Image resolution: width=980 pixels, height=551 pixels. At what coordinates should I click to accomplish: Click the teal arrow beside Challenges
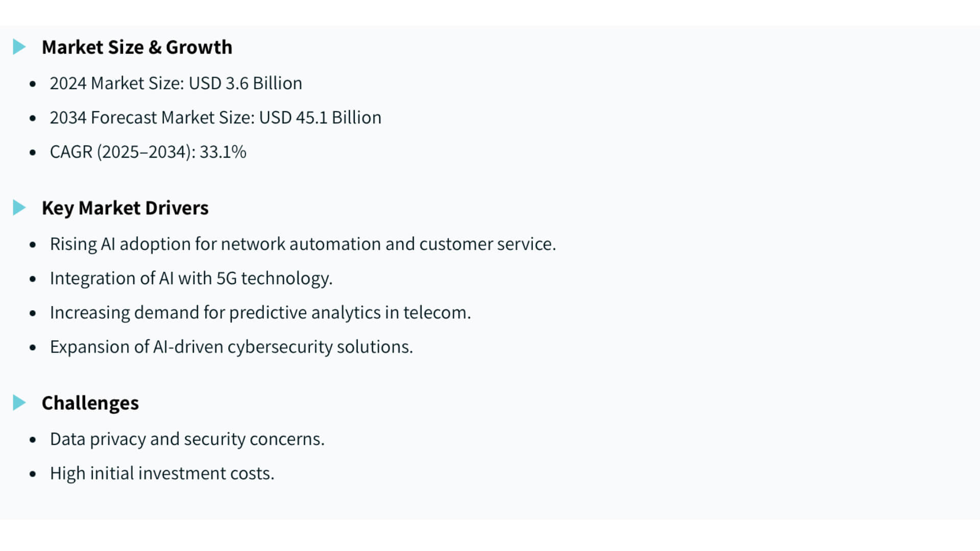19,403
